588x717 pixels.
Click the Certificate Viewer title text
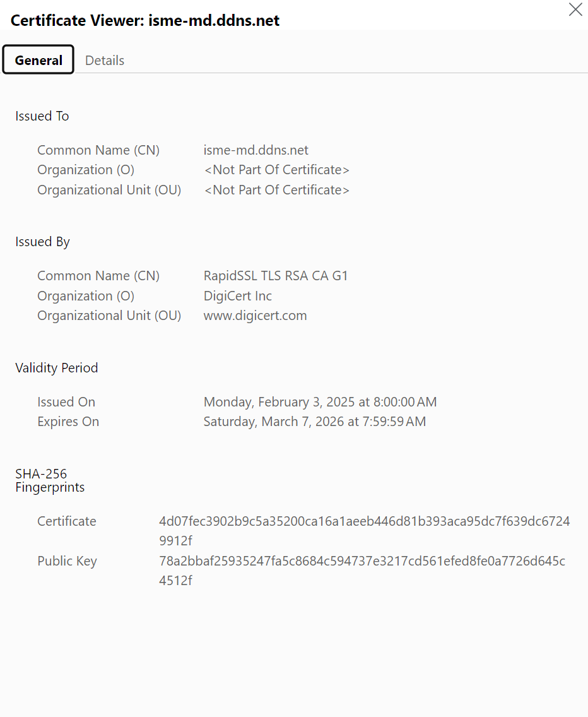pos(145,21)
